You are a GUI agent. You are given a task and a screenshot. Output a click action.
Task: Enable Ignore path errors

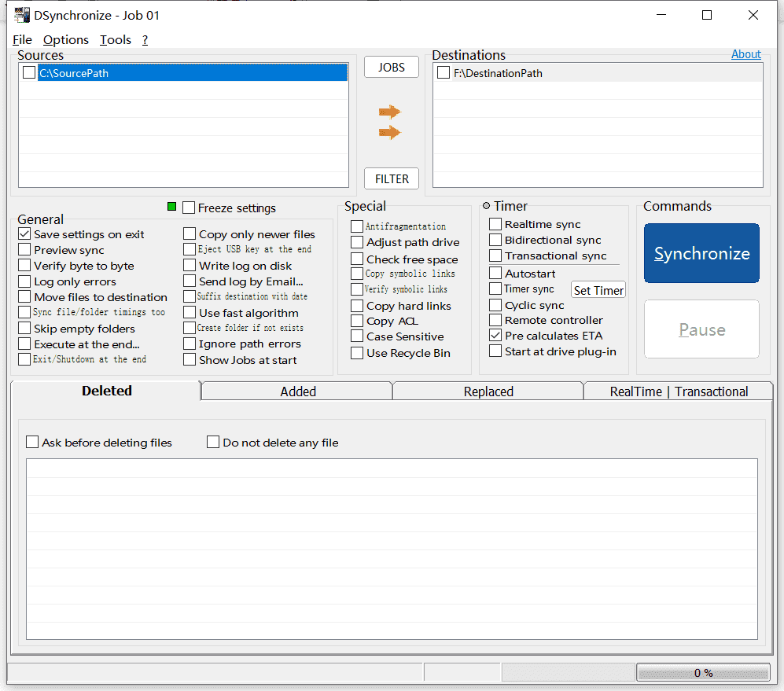[x=190, y=344]
